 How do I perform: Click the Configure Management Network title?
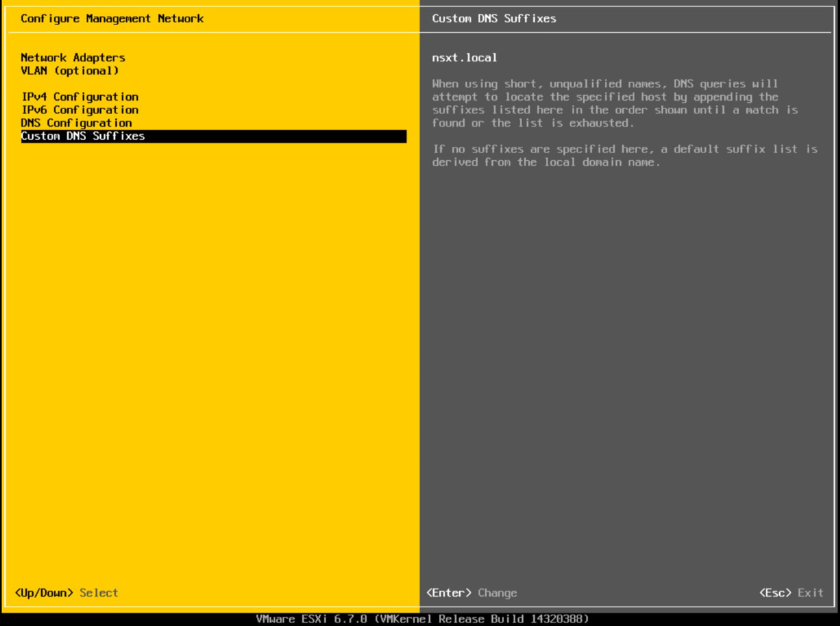click(x=112, y=18)
